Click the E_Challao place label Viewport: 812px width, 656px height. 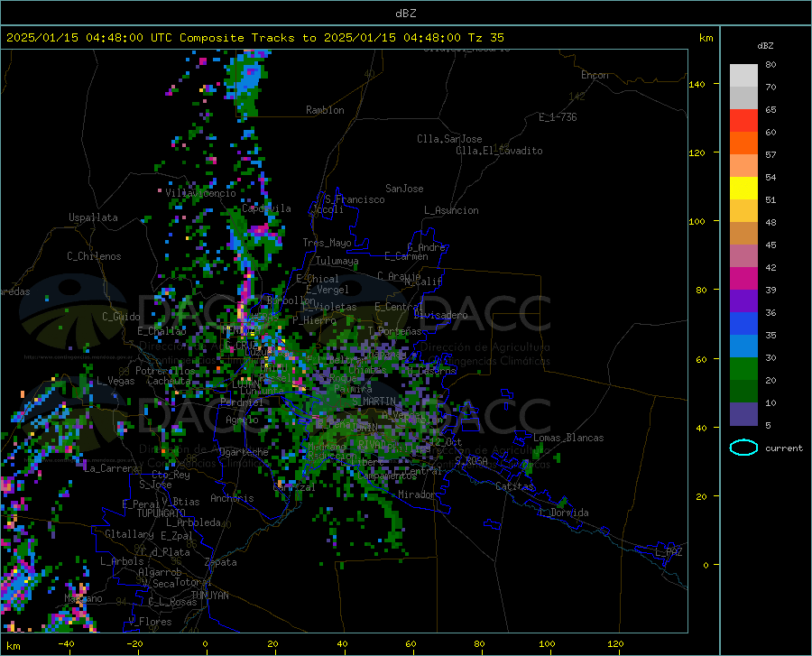[161, 330]
